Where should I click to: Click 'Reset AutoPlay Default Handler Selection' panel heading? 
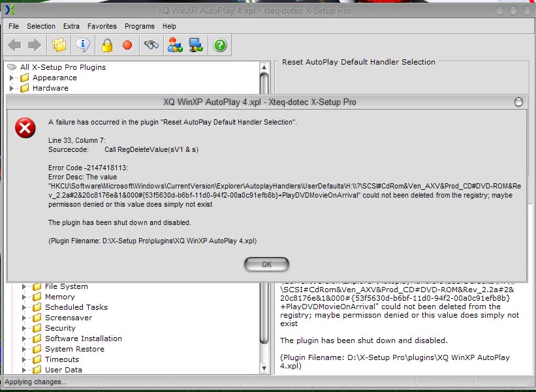click(x=358, y=62)
